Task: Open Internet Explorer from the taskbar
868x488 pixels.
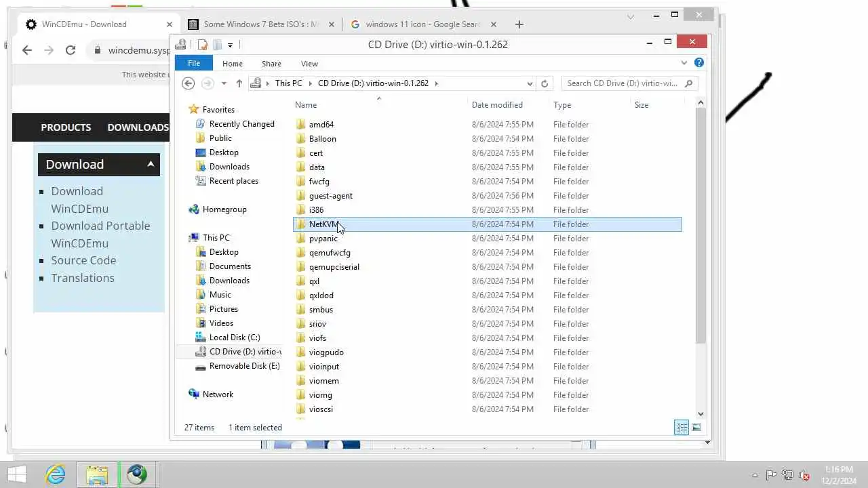Action: (56, 474)
